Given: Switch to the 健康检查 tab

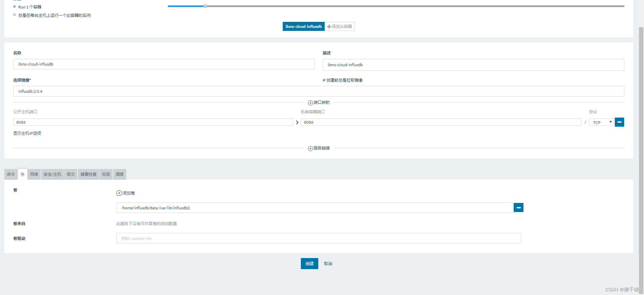Looking at the screenshot, I should pyautogui.click(x=88, y=174).
